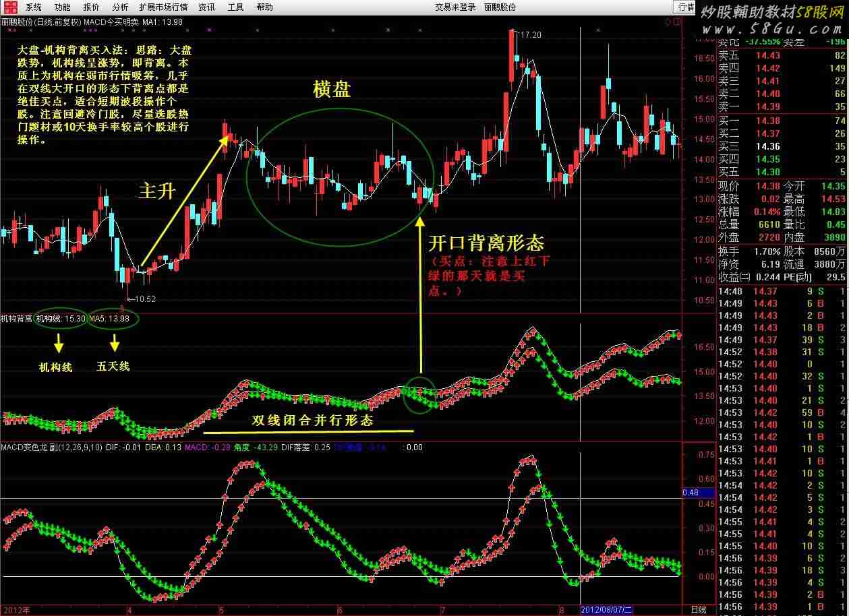The image size is (849, 616).
Task: Expand the 机构背离 indicator label
Action: (16, 318)
